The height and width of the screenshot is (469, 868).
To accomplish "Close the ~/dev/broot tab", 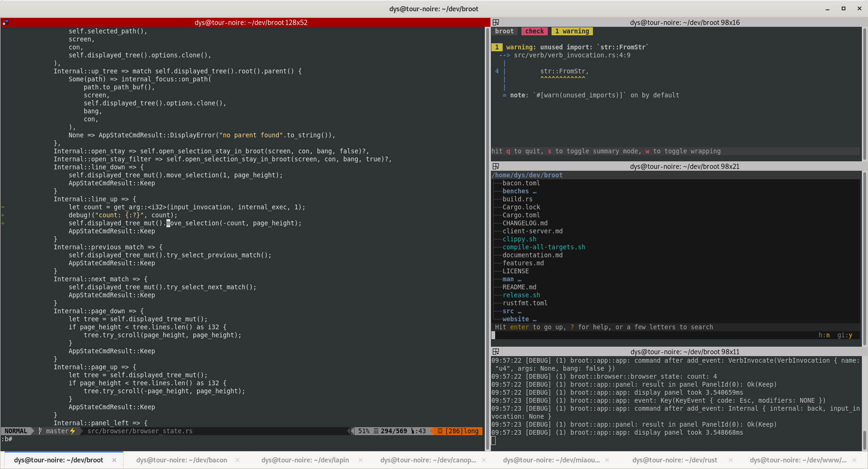I will (x=114, y=460).
